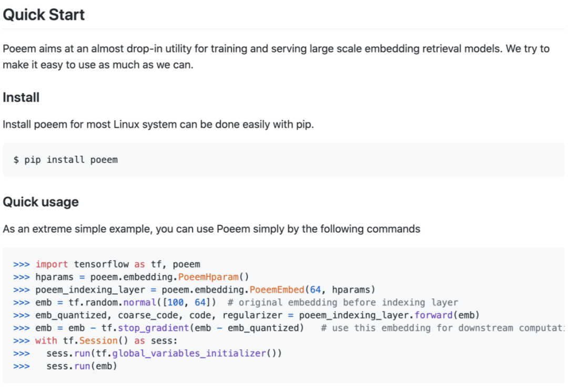Click the sentence 'As an extreme simple example'
This screenshot has height=392, width=568.
211,229
